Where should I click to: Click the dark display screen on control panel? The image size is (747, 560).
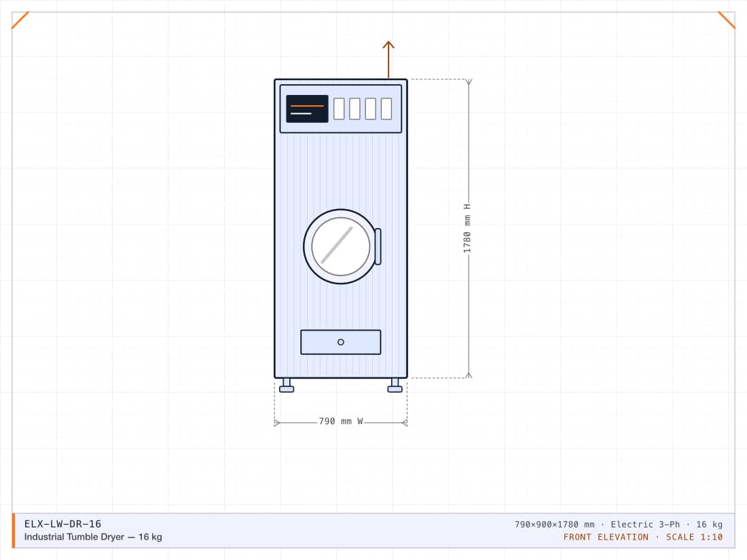click(307, 109)
